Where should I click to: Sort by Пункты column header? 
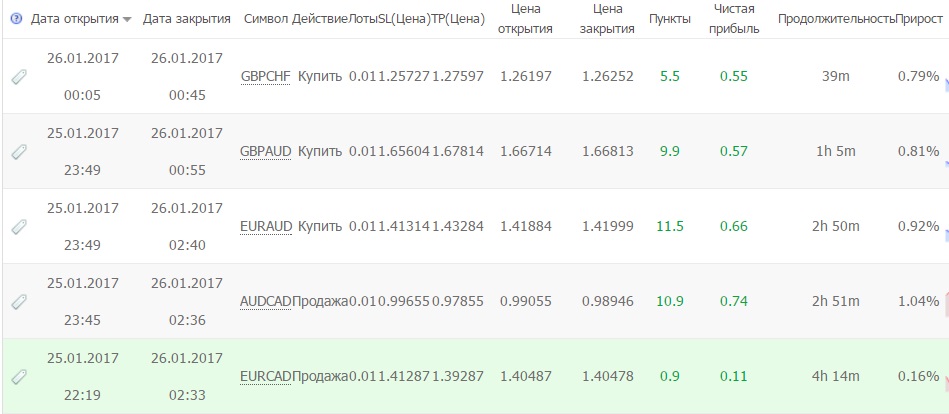point(670,19)
